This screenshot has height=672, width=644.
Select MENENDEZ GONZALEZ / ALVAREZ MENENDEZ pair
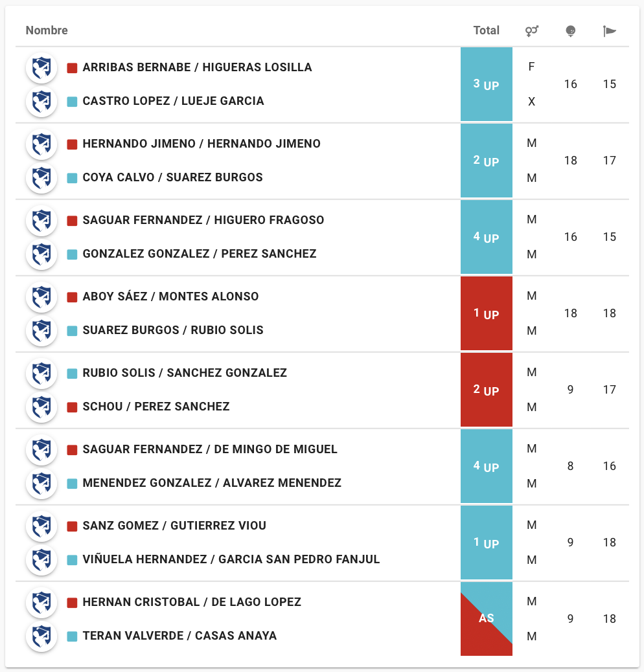pos(212,483)
